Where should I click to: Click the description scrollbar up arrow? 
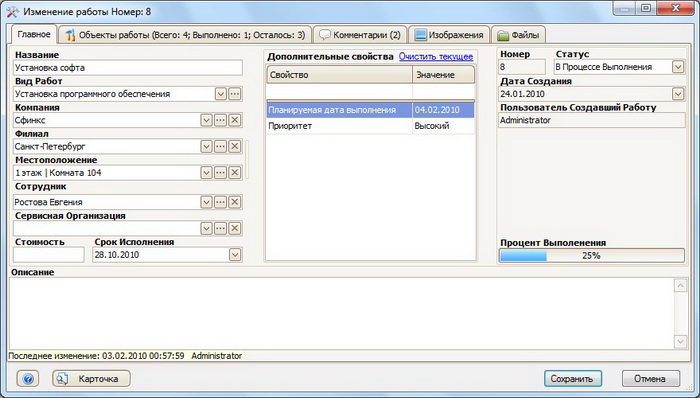point(680,286)
